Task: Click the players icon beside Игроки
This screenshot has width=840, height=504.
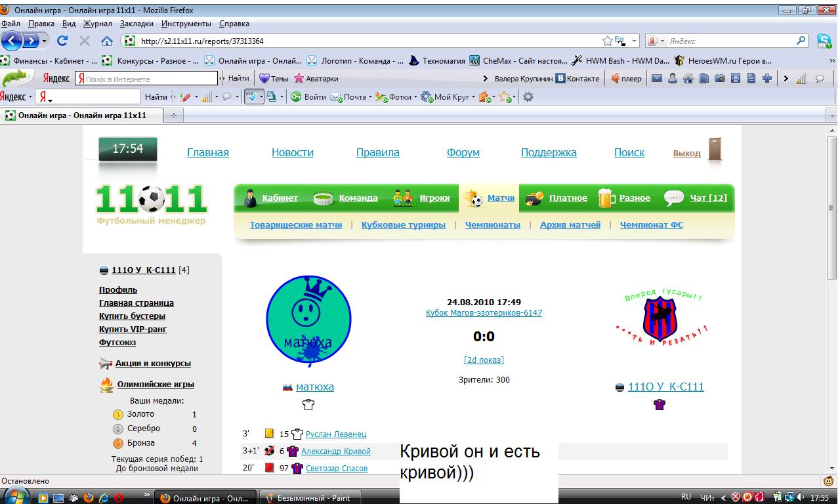Action: [x=402, y=198]
